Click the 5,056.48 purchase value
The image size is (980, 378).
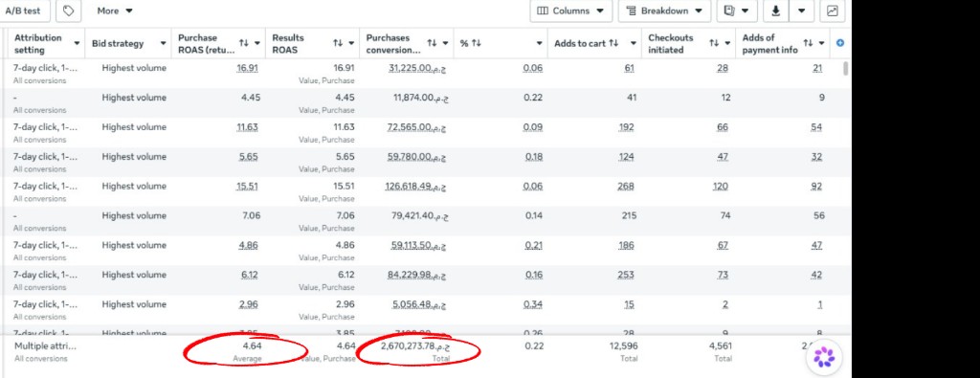click(419, 305)
